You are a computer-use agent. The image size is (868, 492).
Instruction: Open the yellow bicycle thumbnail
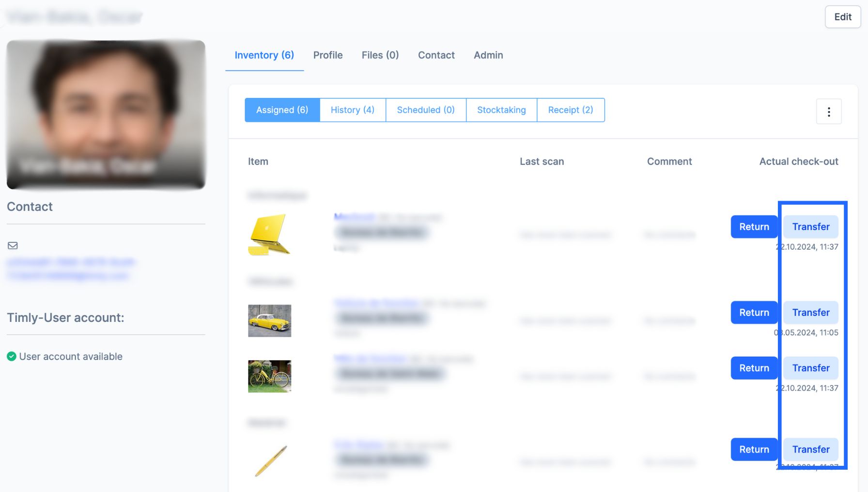270,376
